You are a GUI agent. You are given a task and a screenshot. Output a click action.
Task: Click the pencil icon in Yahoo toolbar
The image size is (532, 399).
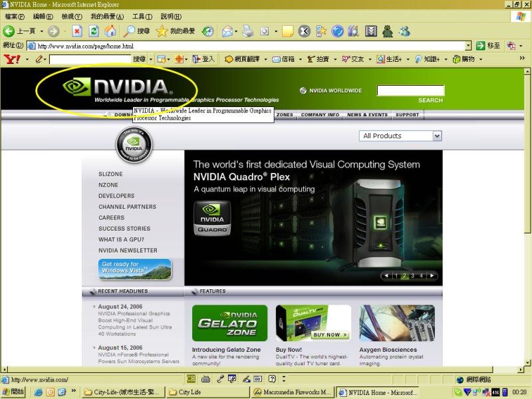[x=39, y=59]
